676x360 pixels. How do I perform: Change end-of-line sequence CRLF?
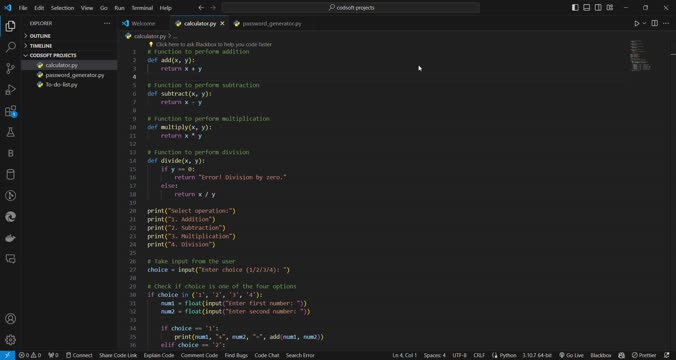[479, 355]
